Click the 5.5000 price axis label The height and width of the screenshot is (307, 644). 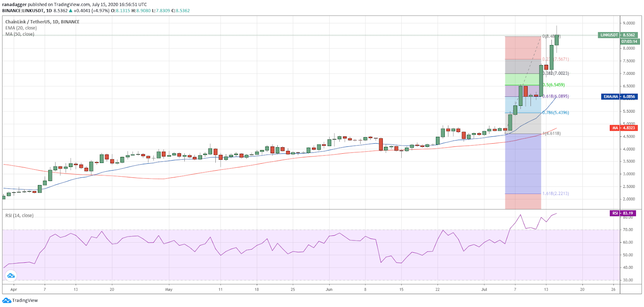pyautogui.click(x=629, y=111)
